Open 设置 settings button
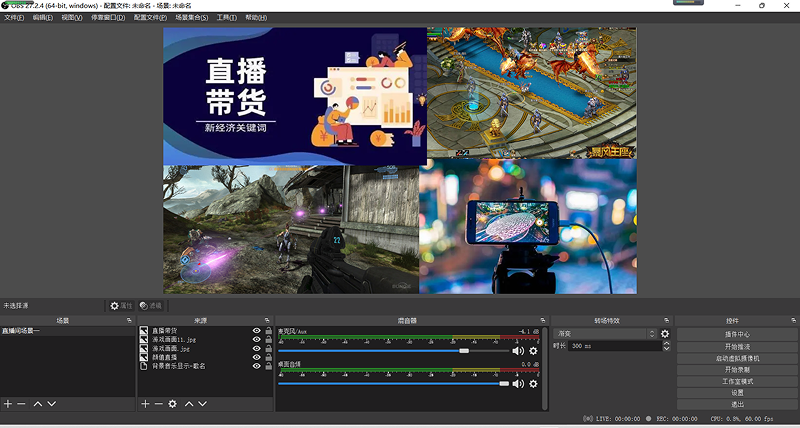Viewport: 800px width, 428px height. 737,393
